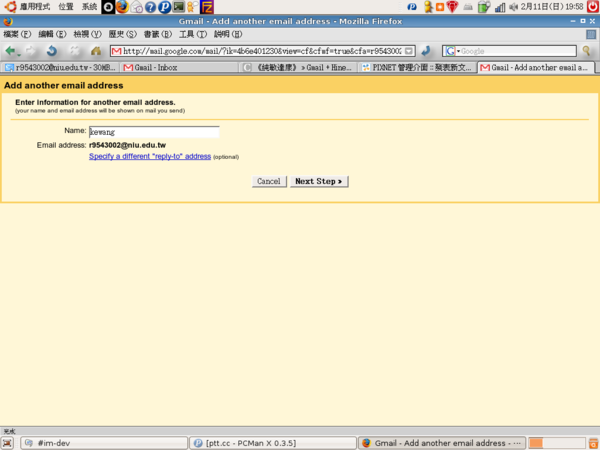Open the 應用程式 panel menu

(34, 7)
